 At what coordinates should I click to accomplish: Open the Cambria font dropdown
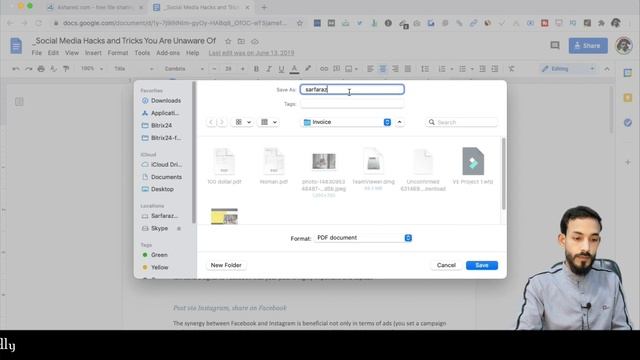[184, 69]
